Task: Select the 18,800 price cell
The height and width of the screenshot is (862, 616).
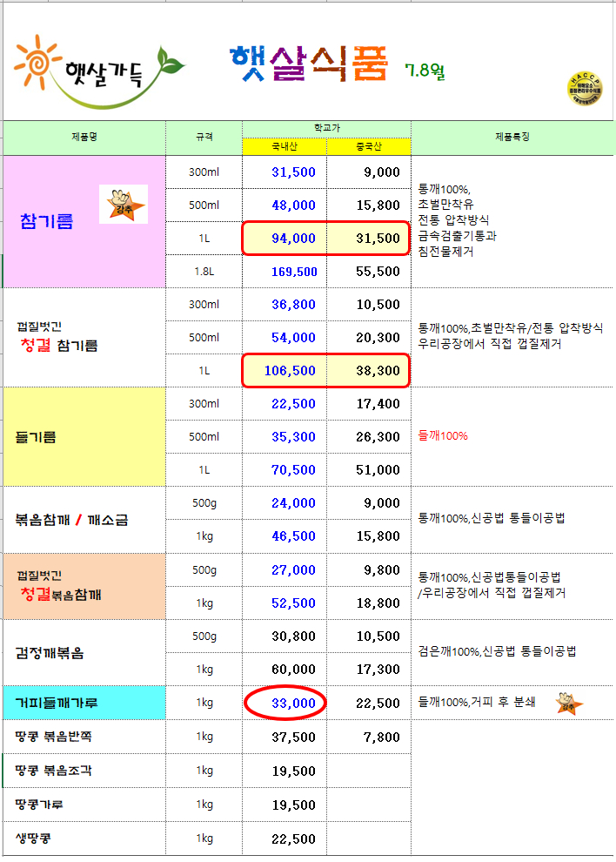Action: (x=369, y=603)
